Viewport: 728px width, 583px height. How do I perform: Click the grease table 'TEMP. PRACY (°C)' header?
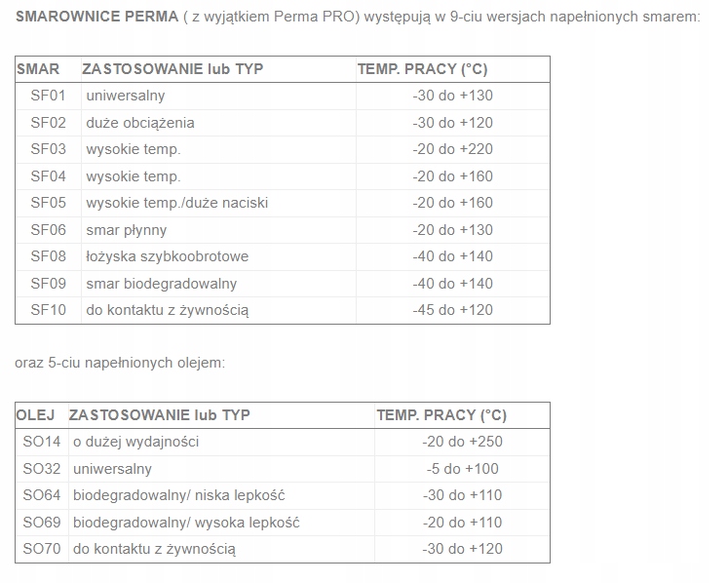coord(422,69)
